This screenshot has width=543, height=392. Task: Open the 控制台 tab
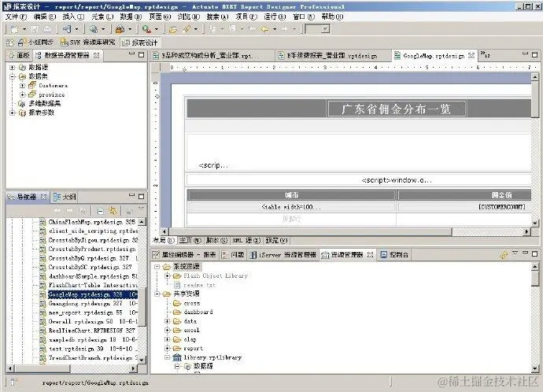(x=394, y=255)
